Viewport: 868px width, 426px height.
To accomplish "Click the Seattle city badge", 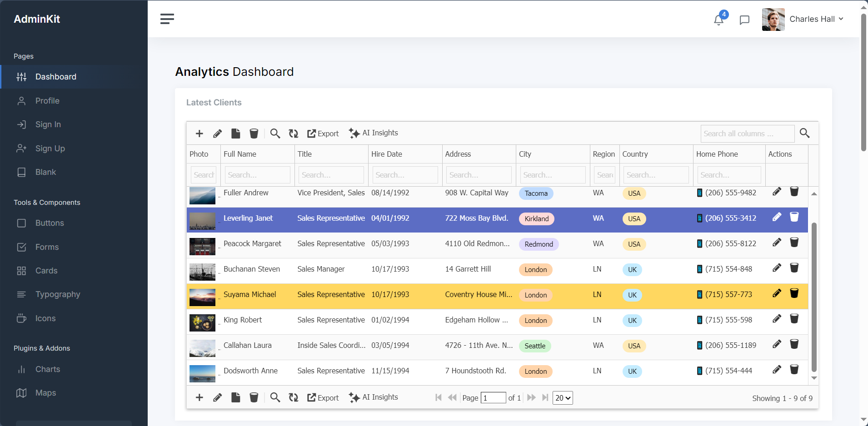I will click(535, 346).
